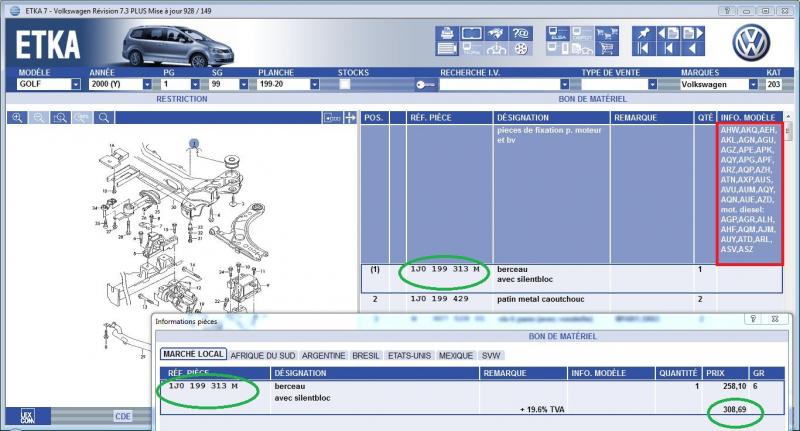This screenshot has width=800, height=431.
Task: Go to previous folder page icon
Action: [x=668, y=34]
